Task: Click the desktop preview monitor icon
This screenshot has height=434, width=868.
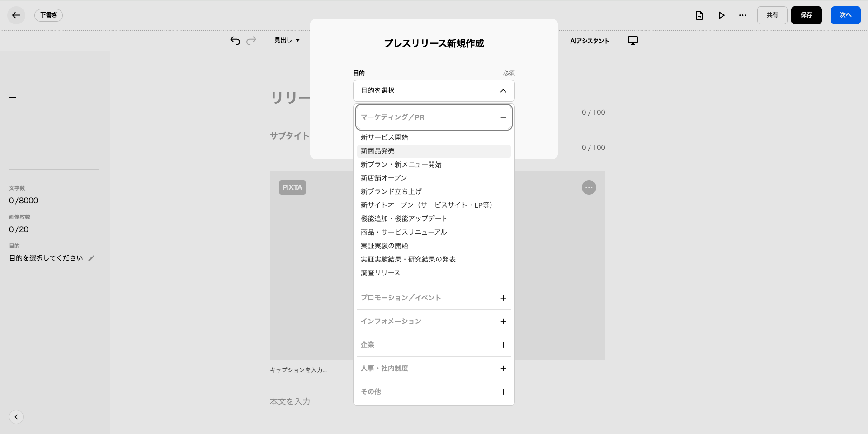Action: (633, 41)
